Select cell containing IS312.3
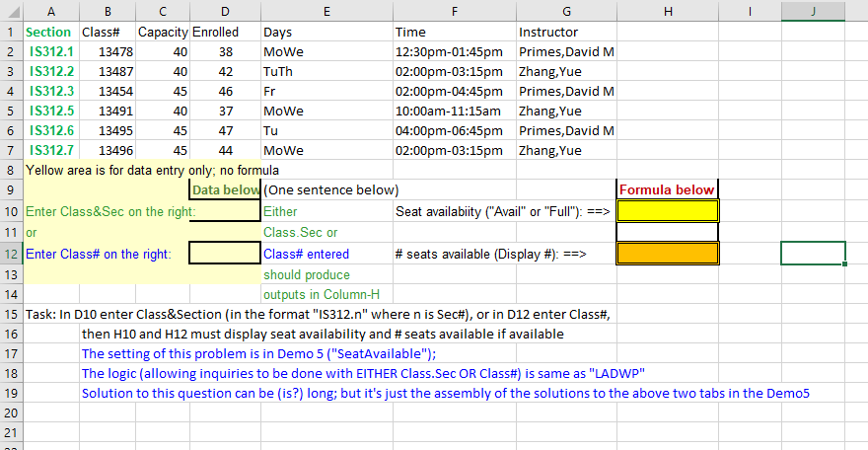Screen dimensions: 868x450 [51, 91]
